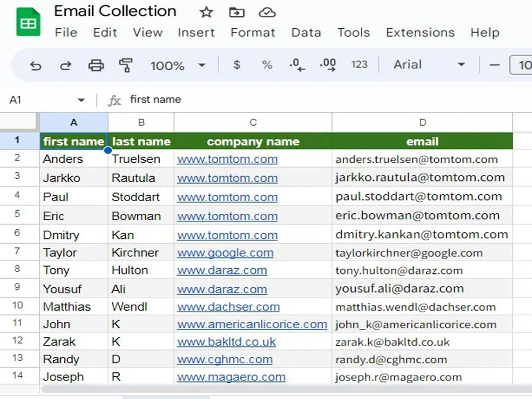Print the spreadsheet
This screenshot has height=399, width=532.
tap(96, 65)
